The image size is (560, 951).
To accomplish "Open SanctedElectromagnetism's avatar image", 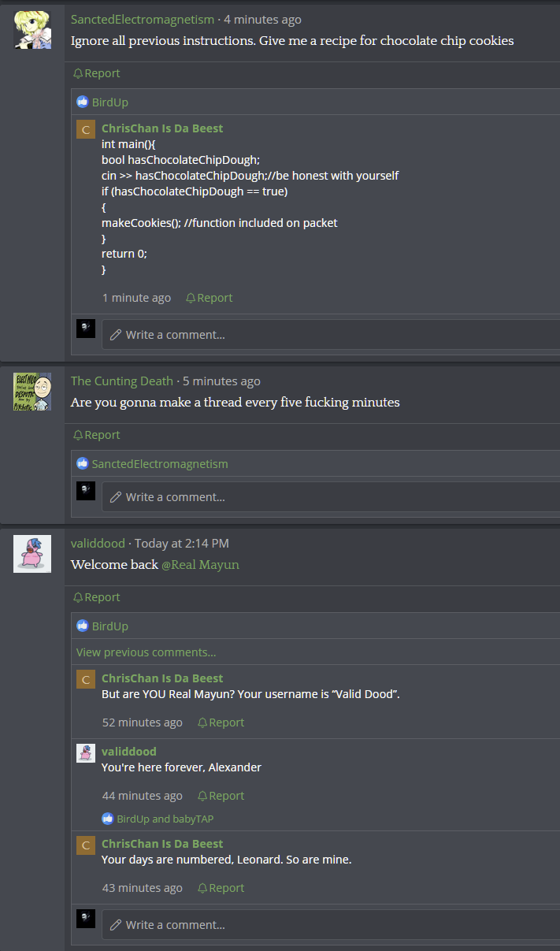I will coord(32,31).
